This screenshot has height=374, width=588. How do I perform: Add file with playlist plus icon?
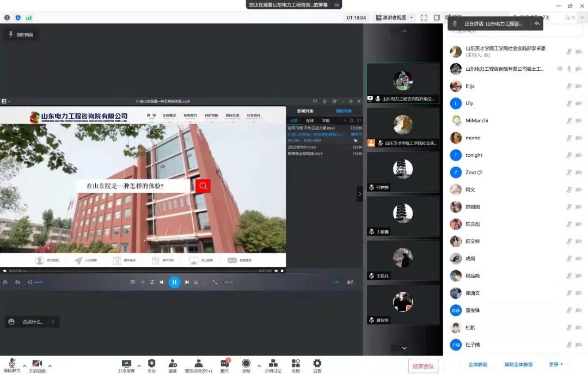pyautogui.click(x=344, y=120)
